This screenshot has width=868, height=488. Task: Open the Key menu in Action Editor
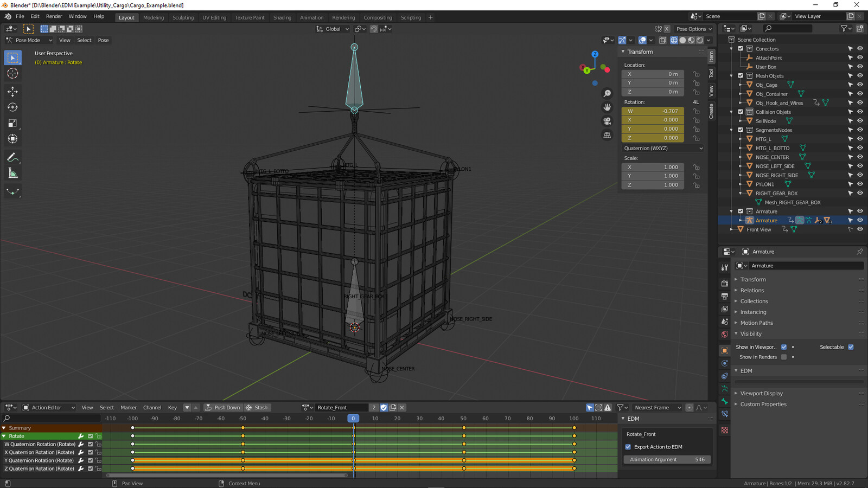pos(173,407)
